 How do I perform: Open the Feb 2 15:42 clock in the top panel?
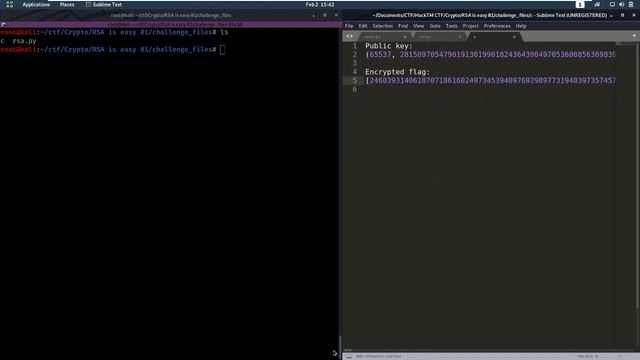[320, 4]
